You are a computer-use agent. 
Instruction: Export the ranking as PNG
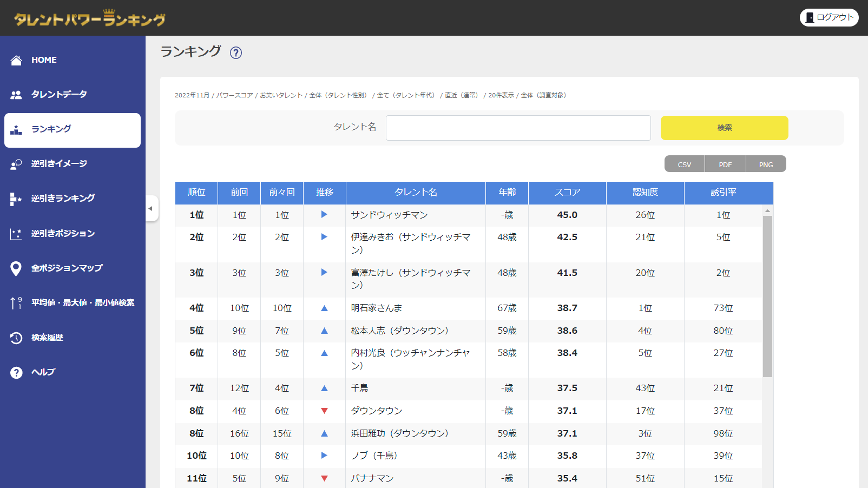[766, 164]
